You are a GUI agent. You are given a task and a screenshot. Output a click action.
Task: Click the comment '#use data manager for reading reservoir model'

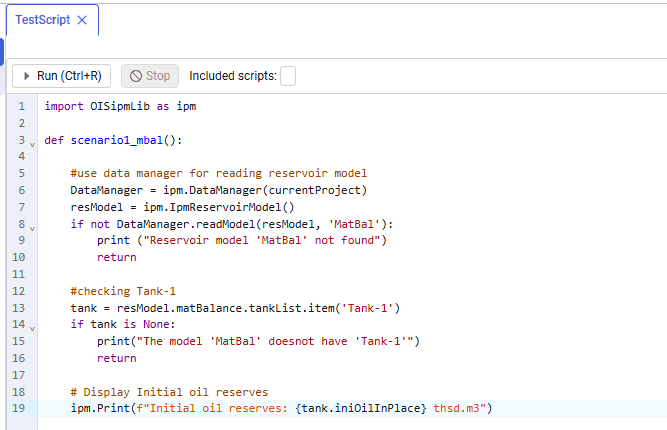point(219,173)
